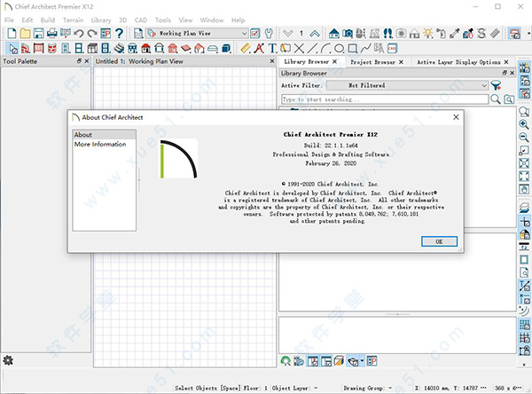Viewport: 532px width, 394px height.
Task: Open dropdown arrow beside library view icon
Action: pos(362,361)
